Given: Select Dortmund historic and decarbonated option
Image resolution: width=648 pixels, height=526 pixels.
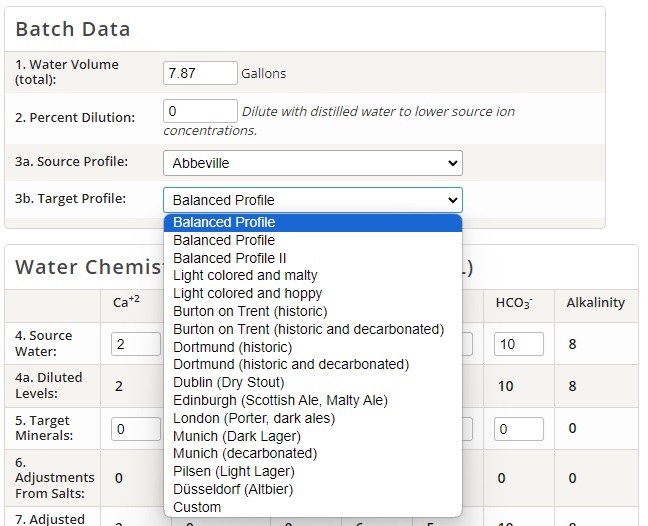Looking at the screenshot, I should pos(291,364).
